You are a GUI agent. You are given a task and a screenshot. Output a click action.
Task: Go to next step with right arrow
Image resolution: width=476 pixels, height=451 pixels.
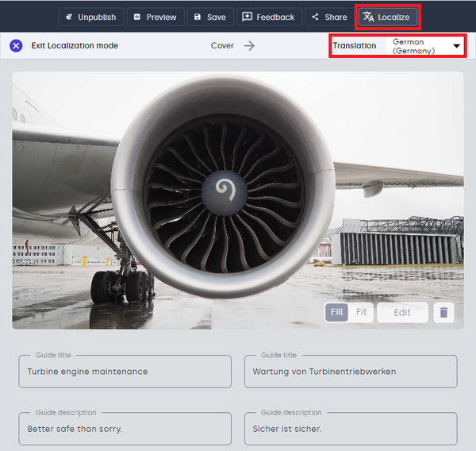tap(249, 46)
